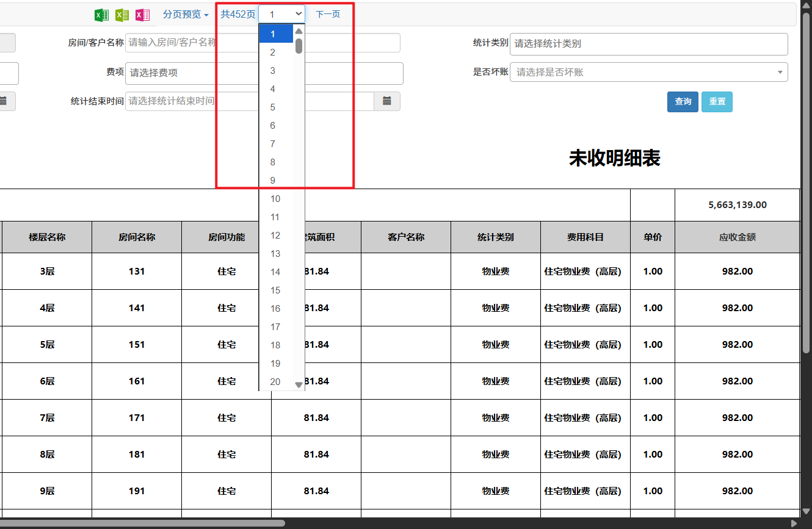Pick page 10 in the page list

277,199
